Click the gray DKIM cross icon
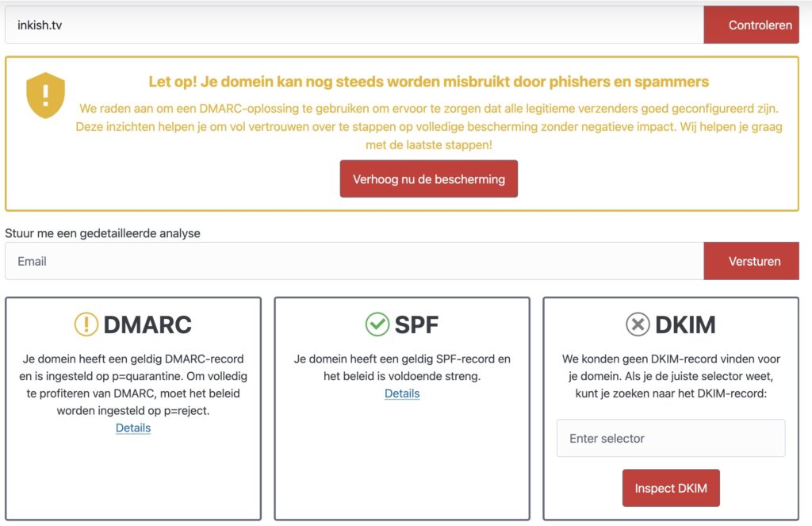This screenshot has width=812, height=526. point(637,324)
